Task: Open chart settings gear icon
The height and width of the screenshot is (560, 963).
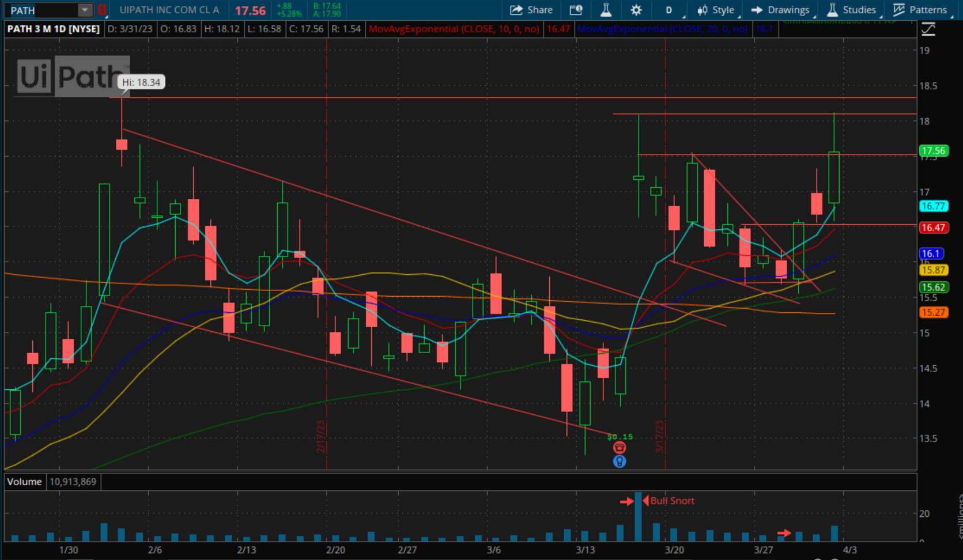Action: point(636,10)
